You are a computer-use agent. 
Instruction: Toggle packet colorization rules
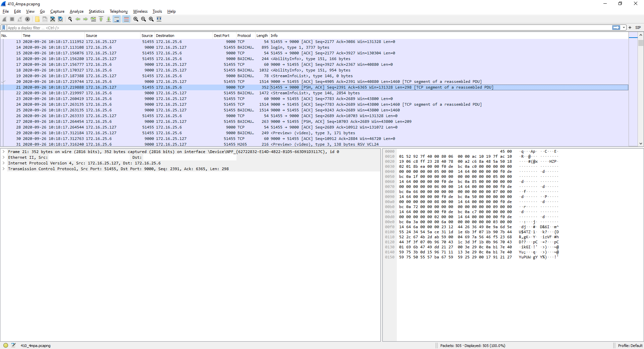point(126,19)
